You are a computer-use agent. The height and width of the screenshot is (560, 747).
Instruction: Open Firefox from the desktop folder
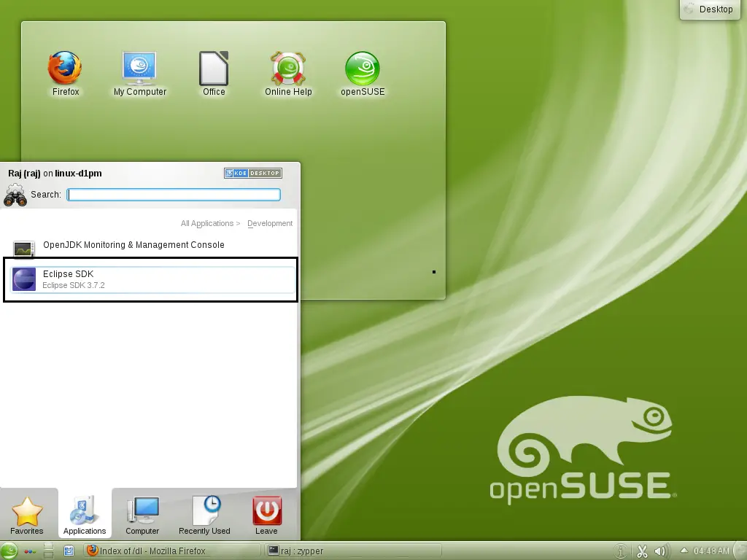[65, 74]
